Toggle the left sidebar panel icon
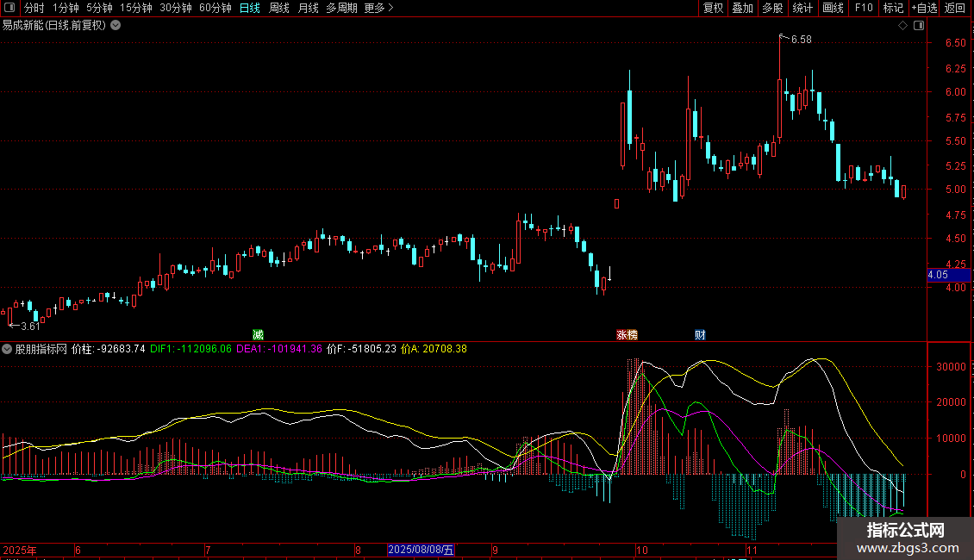 tap(8, 8)
